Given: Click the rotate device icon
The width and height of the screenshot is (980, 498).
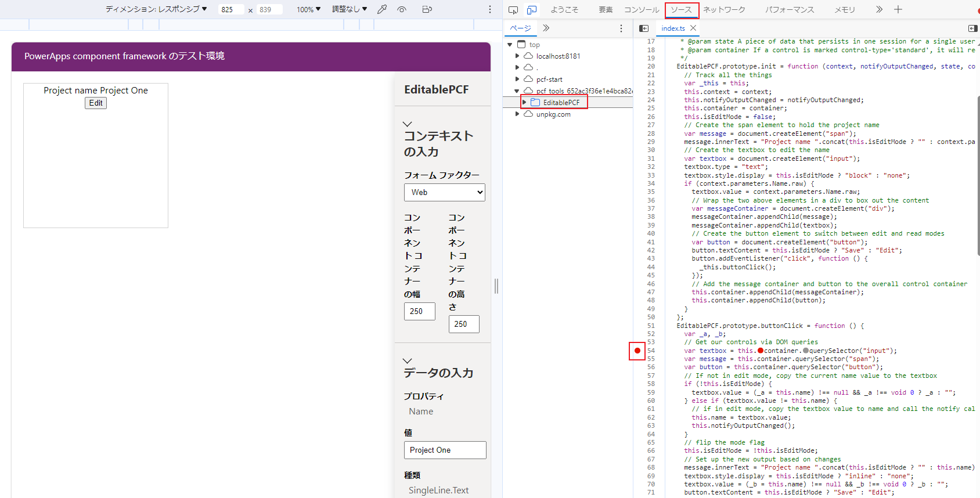Looking at the screenshot, I should (427, 9).
